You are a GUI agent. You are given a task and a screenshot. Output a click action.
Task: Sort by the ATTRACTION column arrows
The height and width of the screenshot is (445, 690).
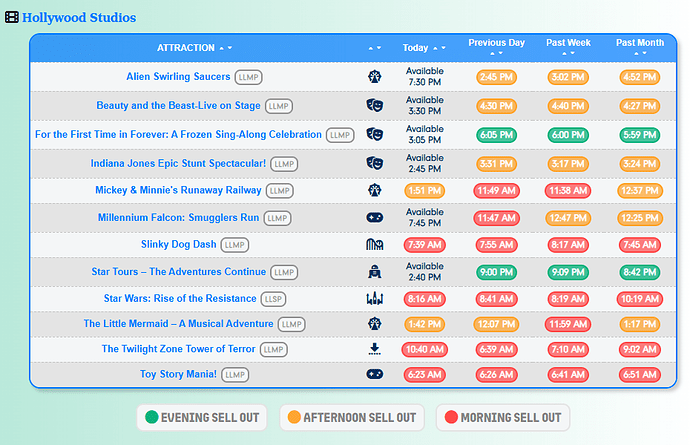point(226,48)
